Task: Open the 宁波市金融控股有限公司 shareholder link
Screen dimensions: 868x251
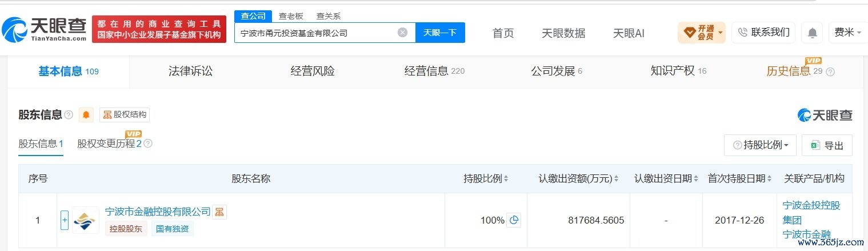Action: tap(158, 212)
